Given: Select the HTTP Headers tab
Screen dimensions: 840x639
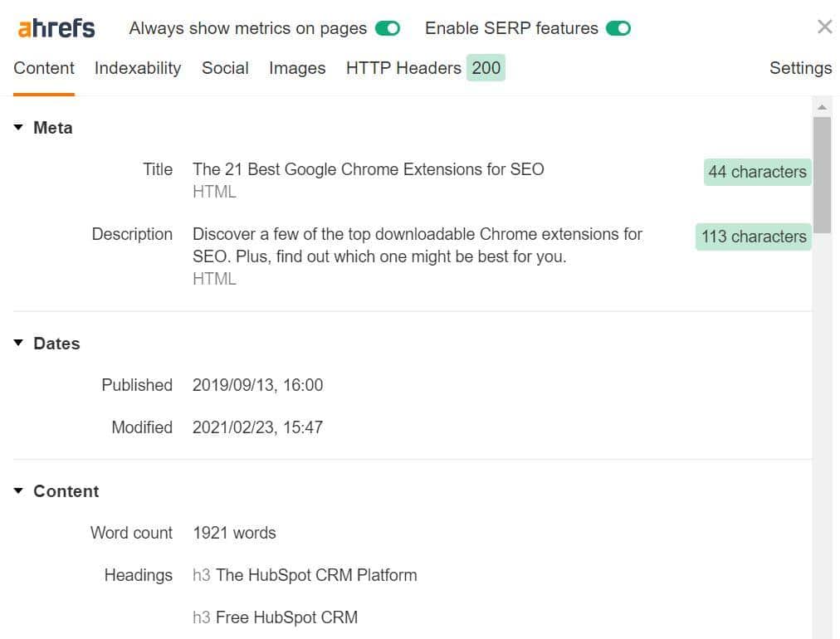Looking at the screenshot, I should pos(403,68).
